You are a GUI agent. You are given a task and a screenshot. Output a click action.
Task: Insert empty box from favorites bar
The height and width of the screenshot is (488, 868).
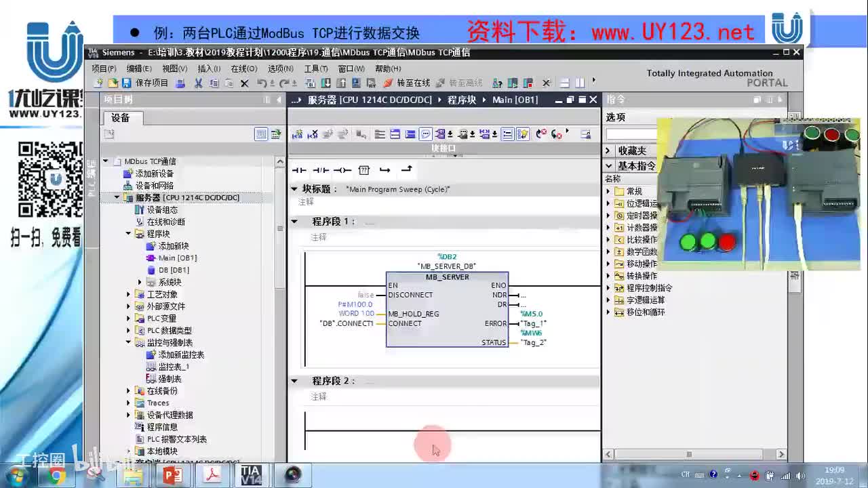coord(363,170)
